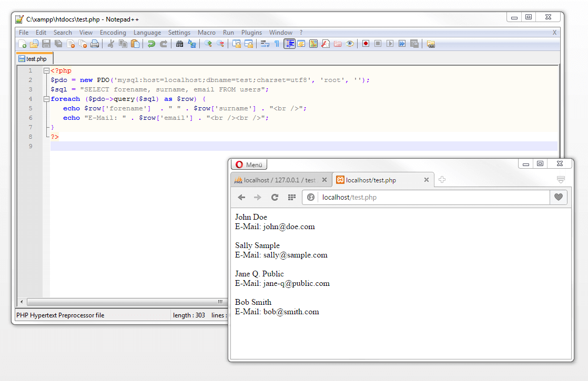Open the Speed Dial grid icon

(292, 198)
